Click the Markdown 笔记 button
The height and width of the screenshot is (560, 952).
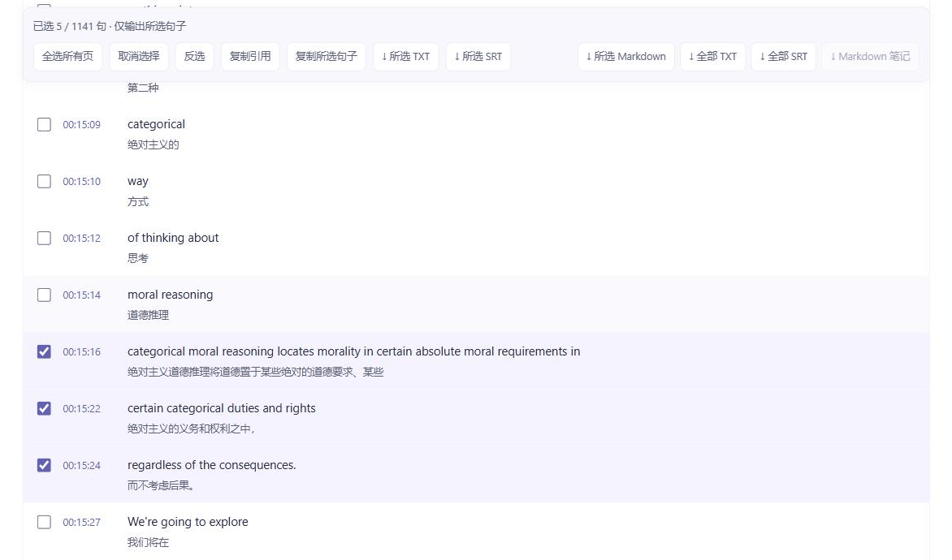[870, 57]
